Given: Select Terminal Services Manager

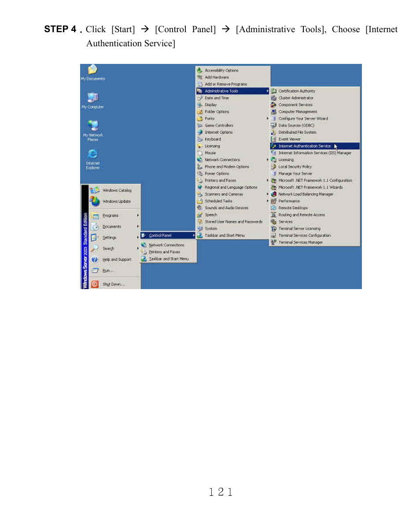Looking at the screenshot, I should click(x=315, y=242).
